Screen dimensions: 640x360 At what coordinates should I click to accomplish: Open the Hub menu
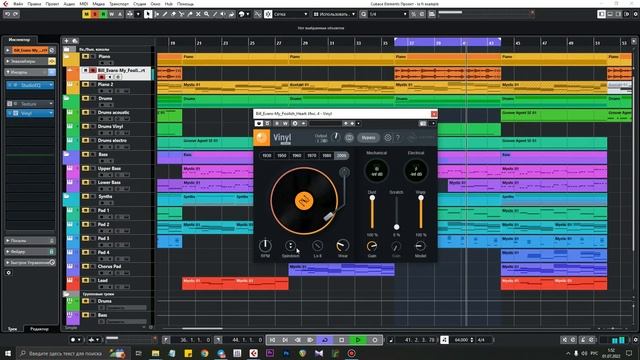point(169,4)
